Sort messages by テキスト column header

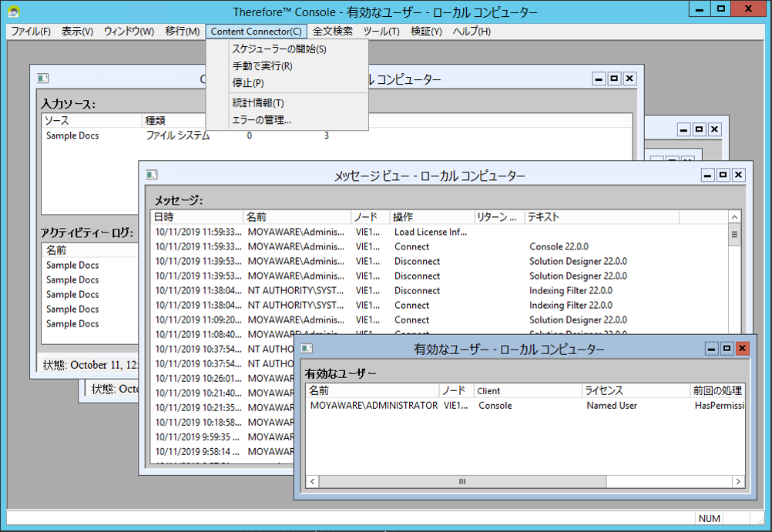click(602, 217)
